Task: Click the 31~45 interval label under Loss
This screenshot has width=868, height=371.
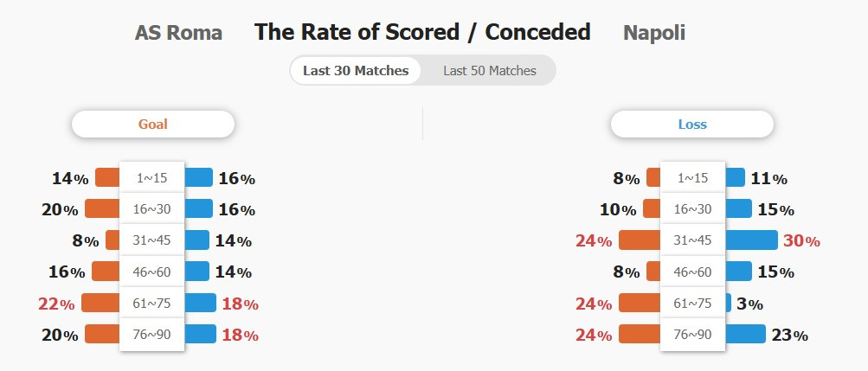Action: click(x=692, y=240)
